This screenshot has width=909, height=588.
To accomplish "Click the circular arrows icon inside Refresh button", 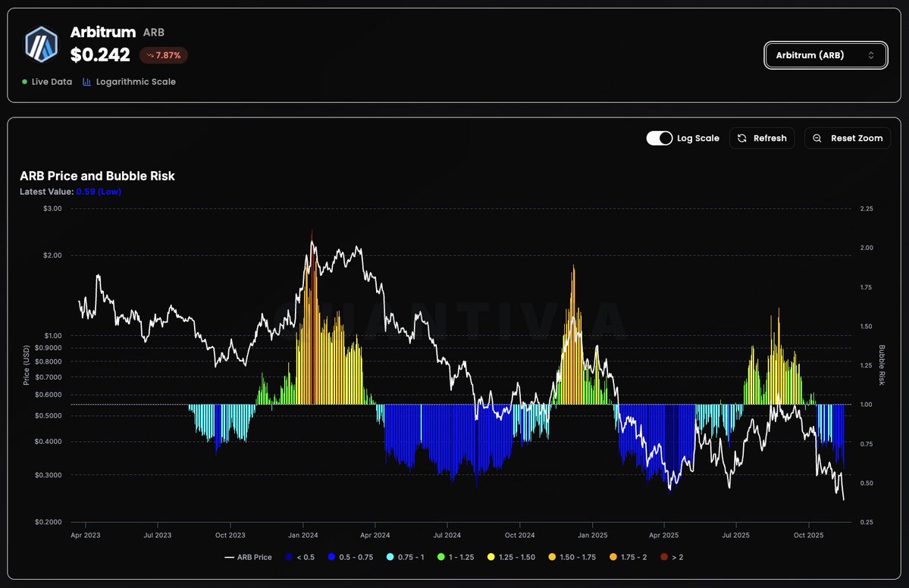I will tap(741, 138).
